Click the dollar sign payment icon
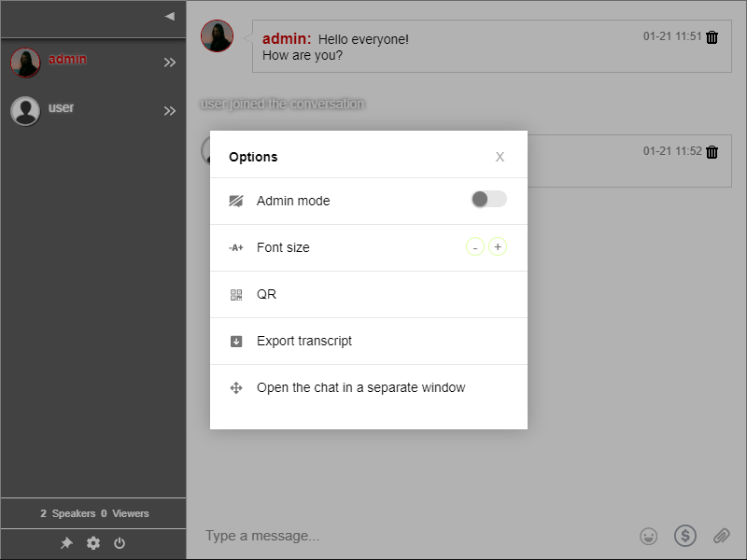 (x=685, y=535)
